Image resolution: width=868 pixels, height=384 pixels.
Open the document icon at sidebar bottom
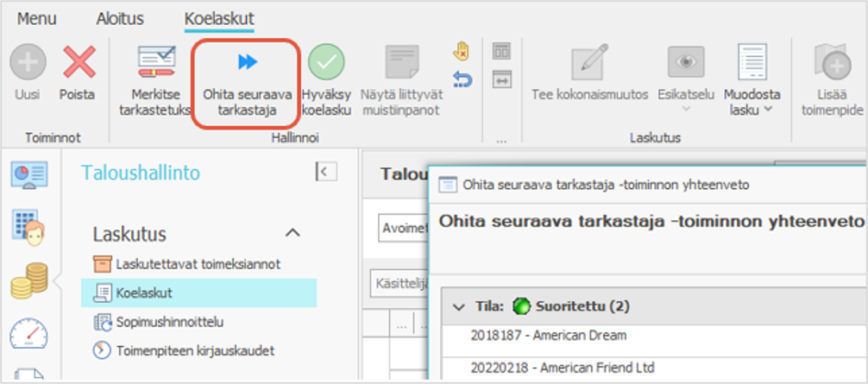(x=28, y=375)
